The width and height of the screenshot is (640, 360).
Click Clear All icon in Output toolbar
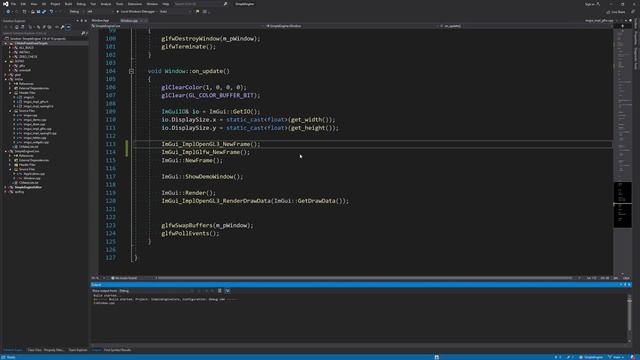pos(220,291)
